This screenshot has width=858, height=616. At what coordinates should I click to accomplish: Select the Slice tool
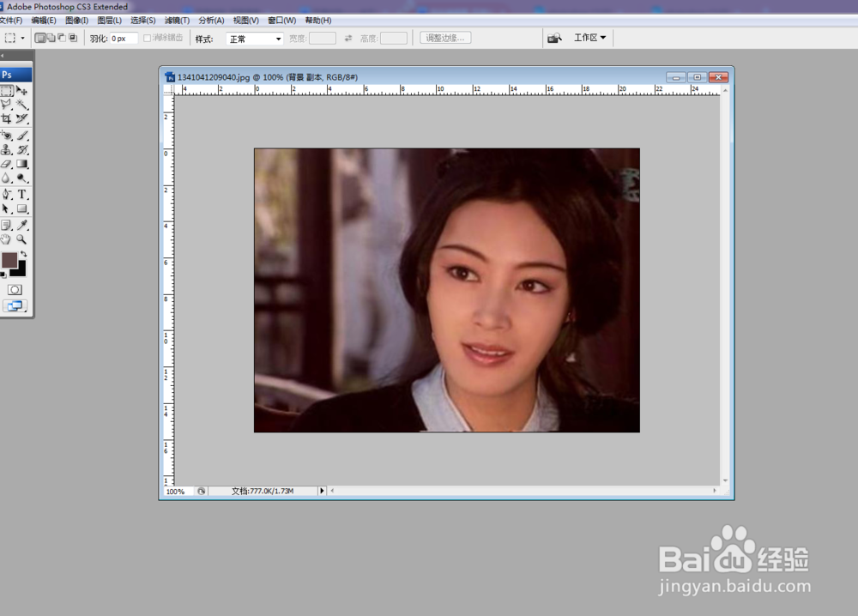(22, 118)
